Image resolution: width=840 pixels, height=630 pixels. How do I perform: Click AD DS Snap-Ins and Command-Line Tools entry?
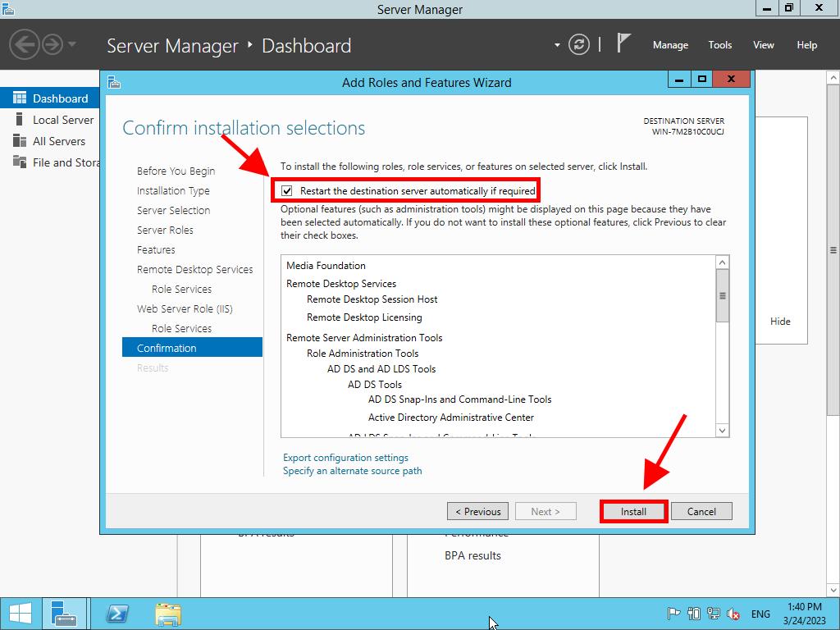pos(459,399)
